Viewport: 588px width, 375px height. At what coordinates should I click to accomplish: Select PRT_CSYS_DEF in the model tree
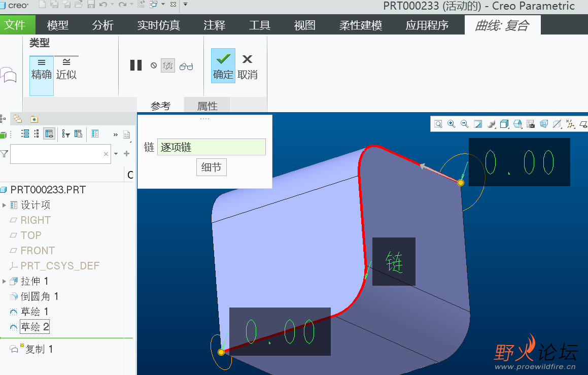[x=60, y=266]
